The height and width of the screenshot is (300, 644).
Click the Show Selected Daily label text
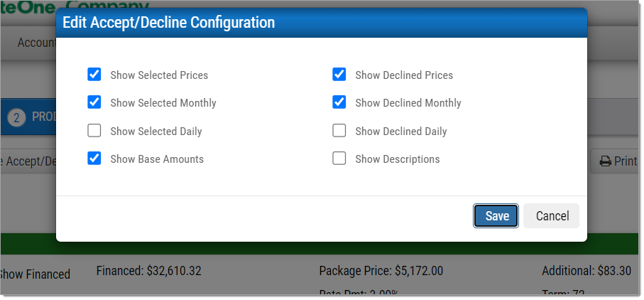pyautogui.click(x=156, y=132)
